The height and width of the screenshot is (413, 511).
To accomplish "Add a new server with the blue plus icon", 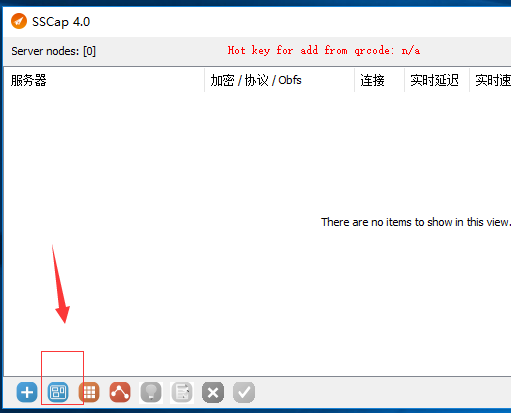I will (27, 392).
